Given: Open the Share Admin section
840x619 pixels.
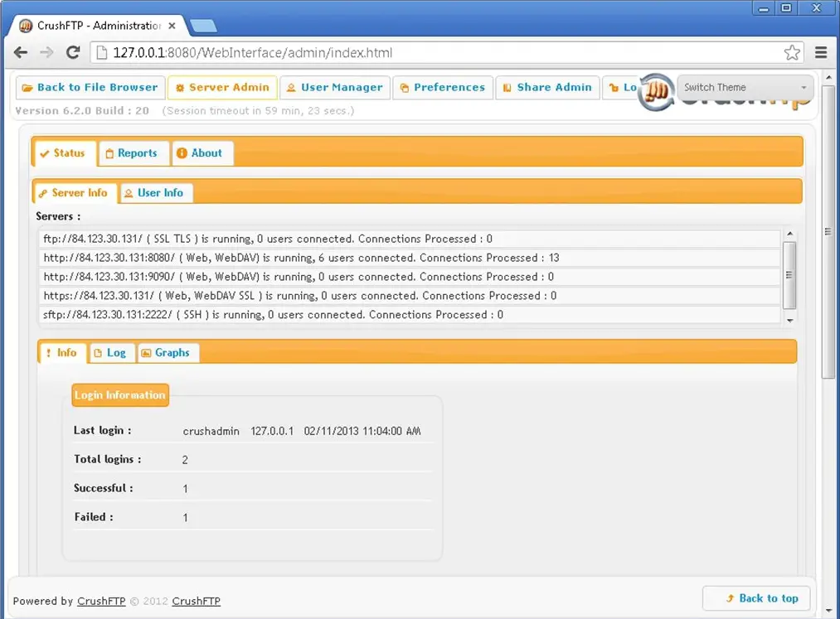Looking at the screenshot, I should (547, 87).
